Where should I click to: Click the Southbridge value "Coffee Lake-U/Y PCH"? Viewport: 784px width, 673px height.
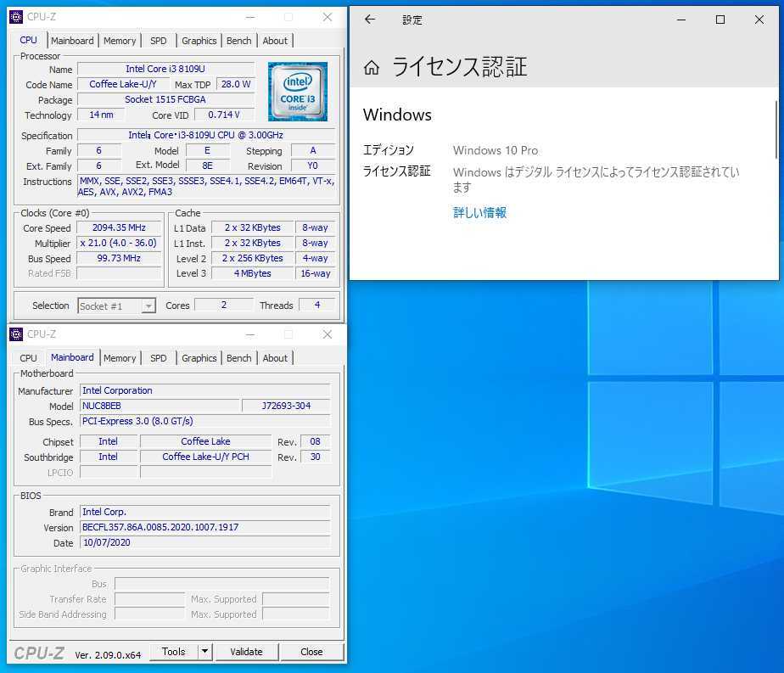coord(205,457)
